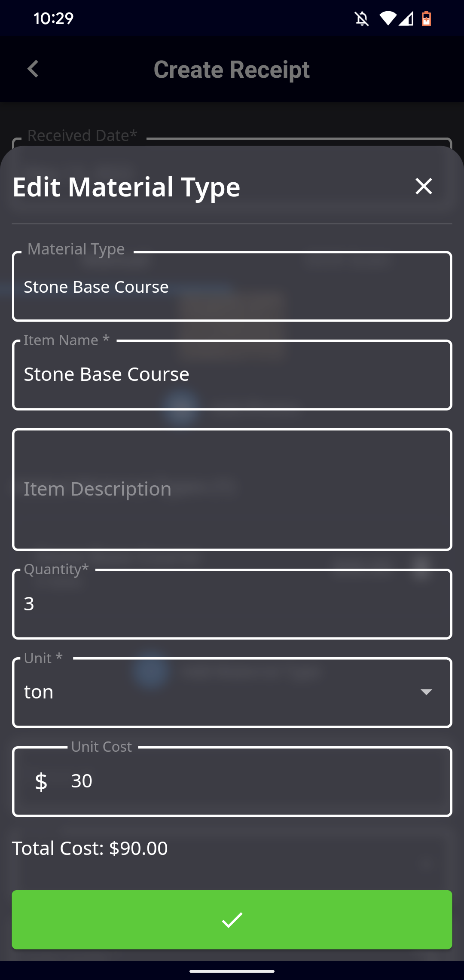
Task: Tap the muted notifications bell icon
Action: [x=362, y=18]
